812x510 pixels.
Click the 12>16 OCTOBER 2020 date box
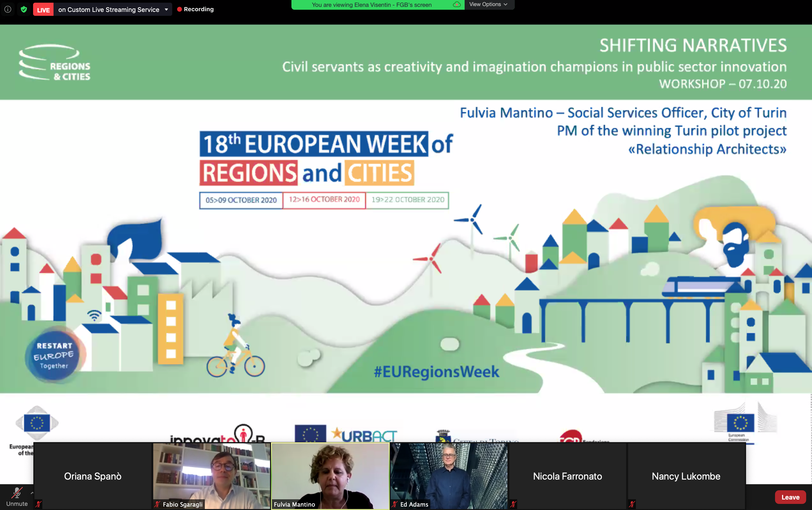pyautogui.click(x=325, y=200)
